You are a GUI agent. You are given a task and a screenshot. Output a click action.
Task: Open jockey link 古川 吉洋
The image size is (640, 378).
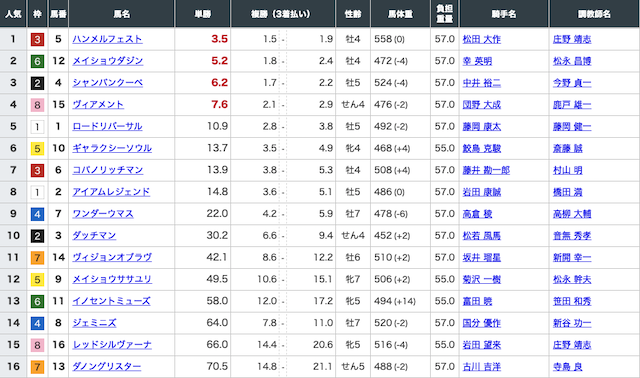[x=482, y=367]
